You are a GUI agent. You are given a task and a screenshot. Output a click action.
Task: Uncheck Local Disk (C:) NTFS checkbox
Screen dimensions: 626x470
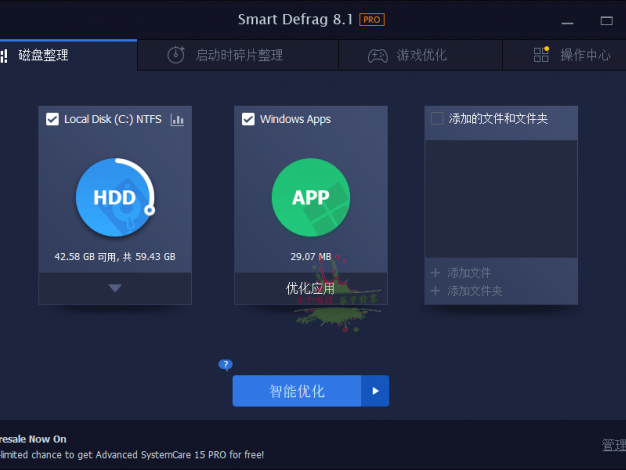52,119
